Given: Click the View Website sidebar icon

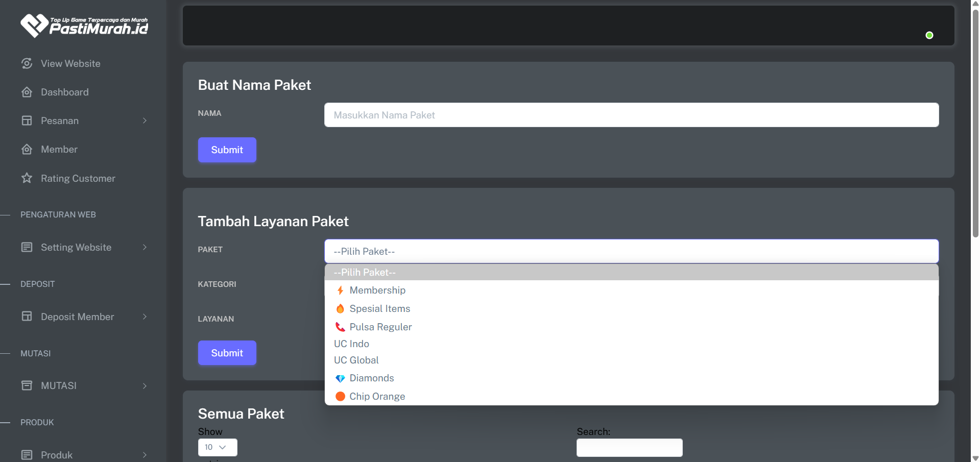Looking at the screenshot, I should pyautogui.click(x=27, y=63).
